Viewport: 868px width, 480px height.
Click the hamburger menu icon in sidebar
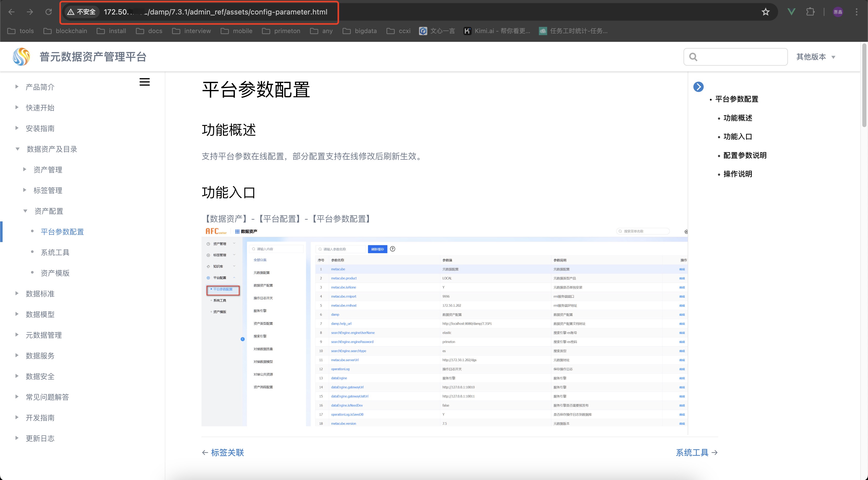[145, 82]
